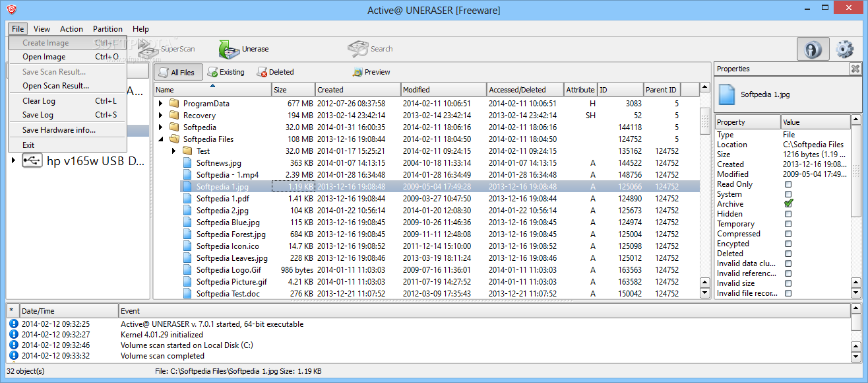This screenshot has height=383, width=868.
Task: Click the Test folder icon
Action: tap(187, 151)
